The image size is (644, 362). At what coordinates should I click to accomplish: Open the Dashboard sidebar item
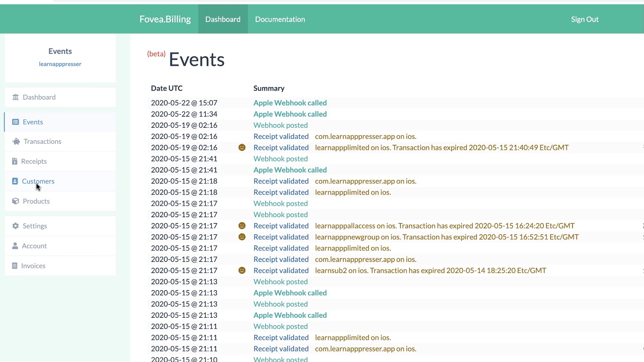60,97
